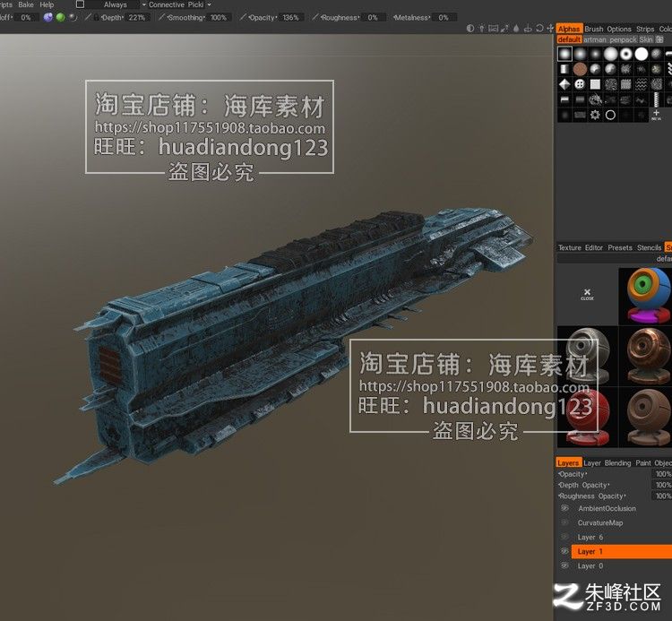
Task: Click the water droplet icon
Action: click(x=516, y=29)
